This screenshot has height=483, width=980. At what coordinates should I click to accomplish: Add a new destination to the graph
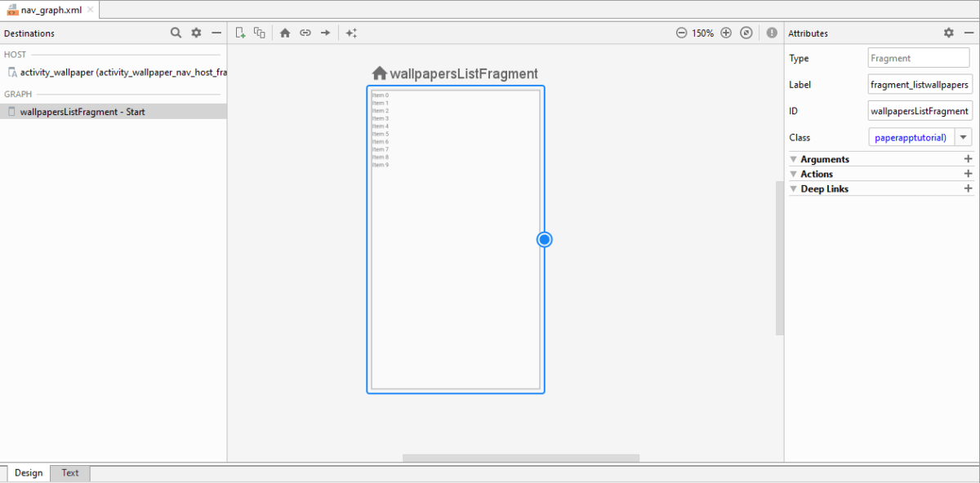coord(240,33)
